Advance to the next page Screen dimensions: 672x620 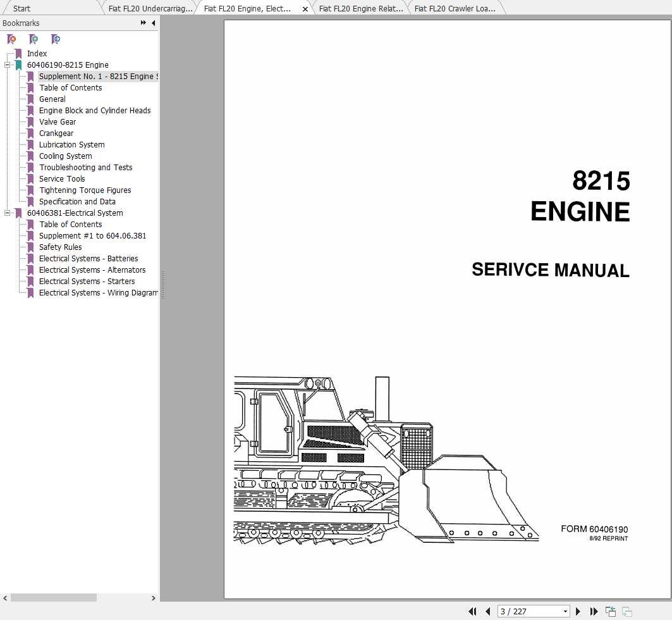coord(578,611)
